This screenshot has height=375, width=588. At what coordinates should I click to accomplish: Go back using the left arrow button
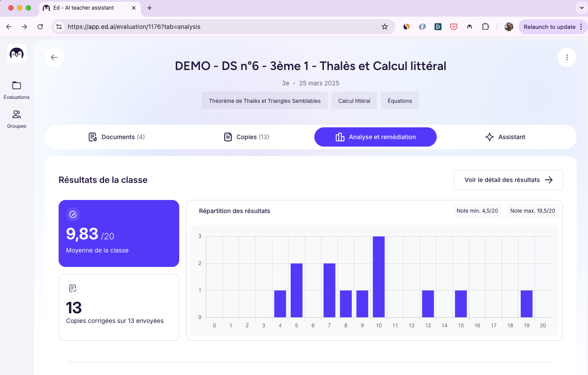(54, 57)
